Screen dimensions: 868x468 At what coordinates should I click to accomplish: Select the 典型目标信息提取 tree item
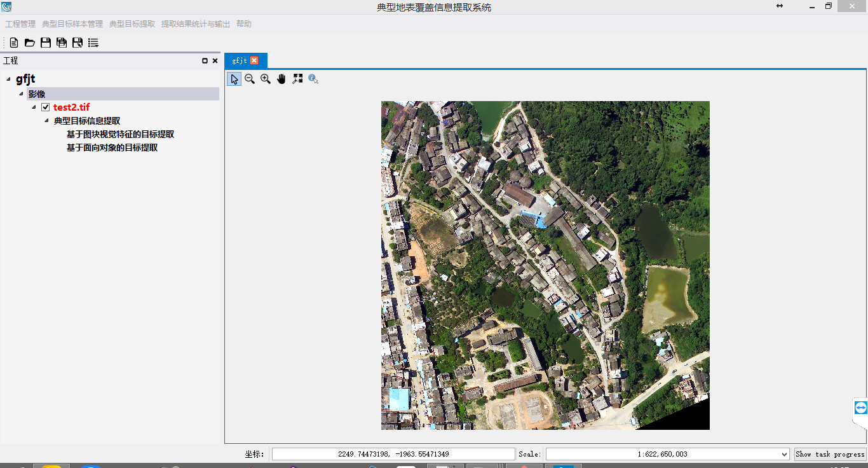click(87, 121)
